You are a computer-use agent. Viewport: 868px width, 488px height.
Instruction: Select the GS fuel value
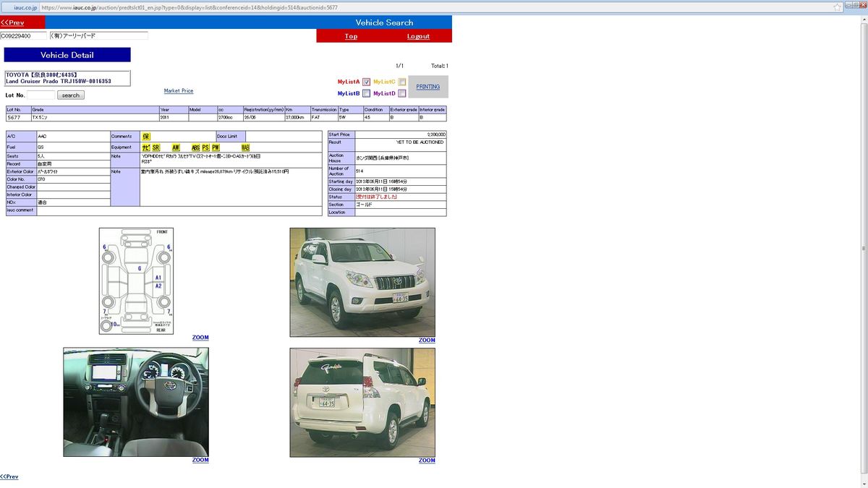41,147
